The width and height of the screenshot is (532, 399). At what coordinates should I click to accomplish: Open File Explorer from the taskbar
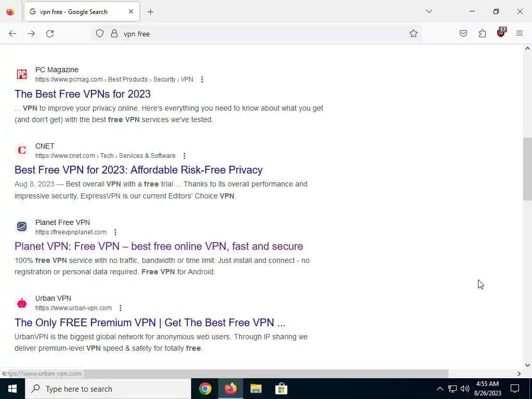click(x=256, y=389)
